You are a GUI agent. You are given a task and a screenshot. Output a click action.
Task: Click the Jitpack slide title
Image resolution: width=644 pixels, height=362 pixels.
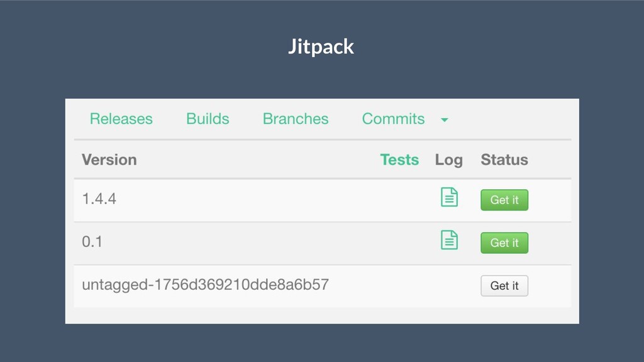(321, 47)
